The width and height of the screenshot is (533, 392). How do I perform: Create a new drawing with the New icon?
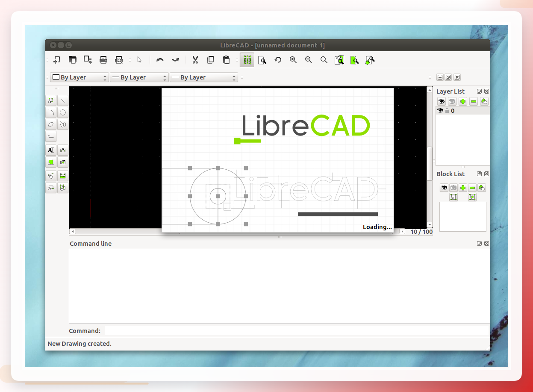[x=57, y=60]
